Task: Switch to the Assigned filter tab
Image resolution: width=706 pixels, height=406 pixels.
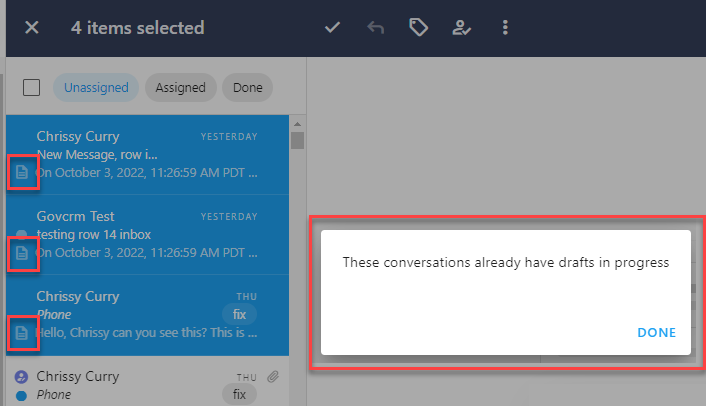Action: click(180, 87)
